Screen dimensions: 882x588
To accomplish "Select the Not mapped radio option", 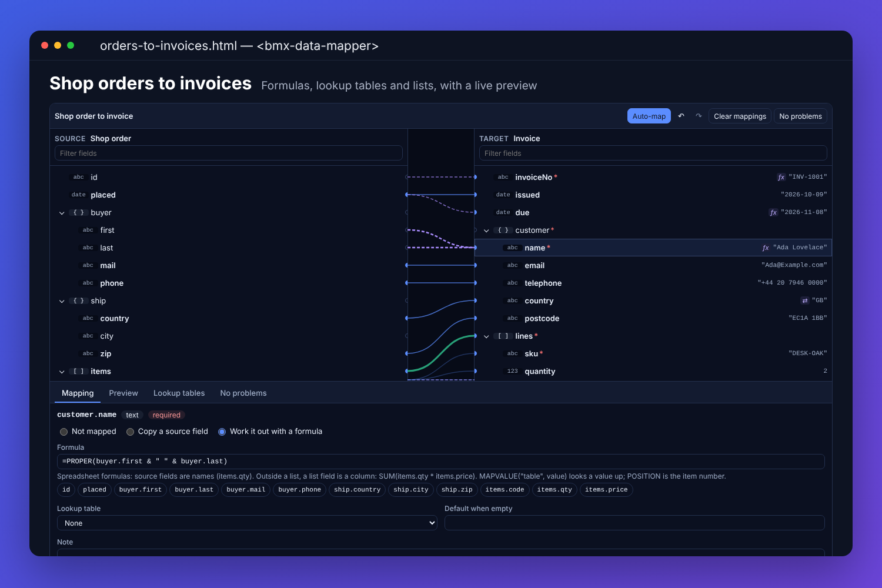I will 64,432.
